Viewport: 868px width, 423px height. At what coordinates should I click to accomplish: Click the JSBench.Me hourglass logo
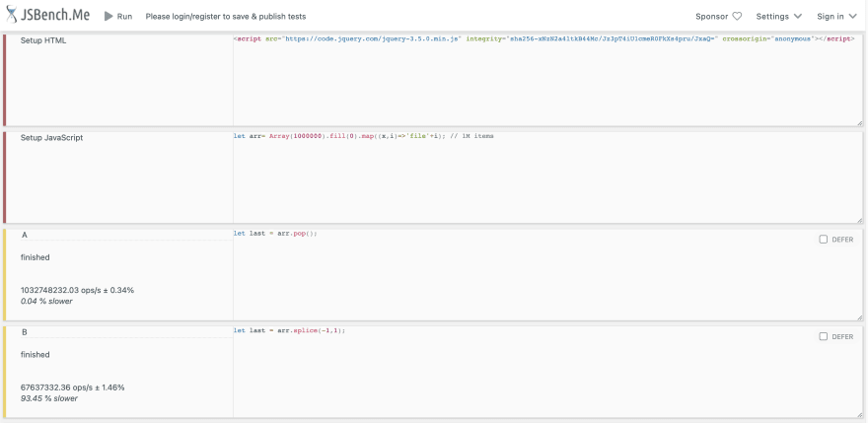tap(12, 15)
